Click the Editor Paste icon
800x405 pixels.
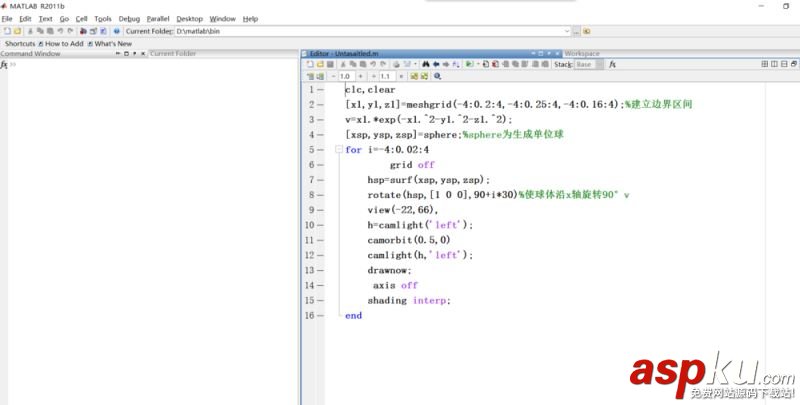click(x=363, y=64)
